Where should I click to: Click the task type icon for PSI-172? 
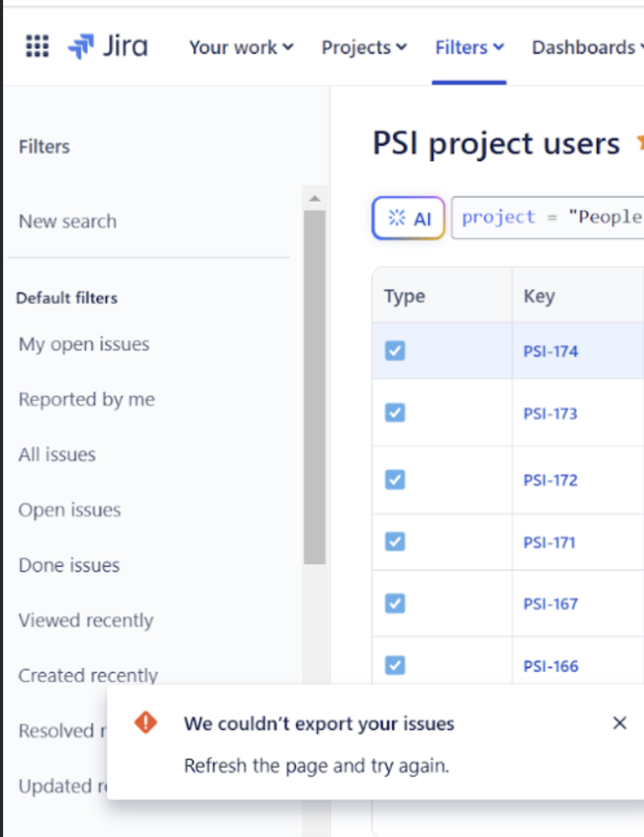point(395,480)
